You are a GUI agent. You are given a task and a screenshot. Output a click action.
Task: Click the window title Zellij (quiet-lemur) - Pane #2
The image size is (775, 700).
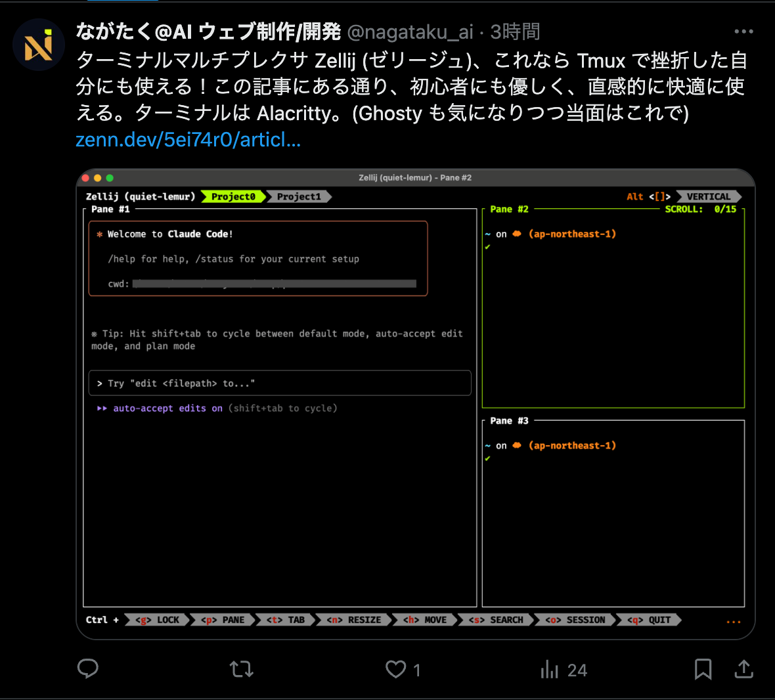[x=415, y=178]
